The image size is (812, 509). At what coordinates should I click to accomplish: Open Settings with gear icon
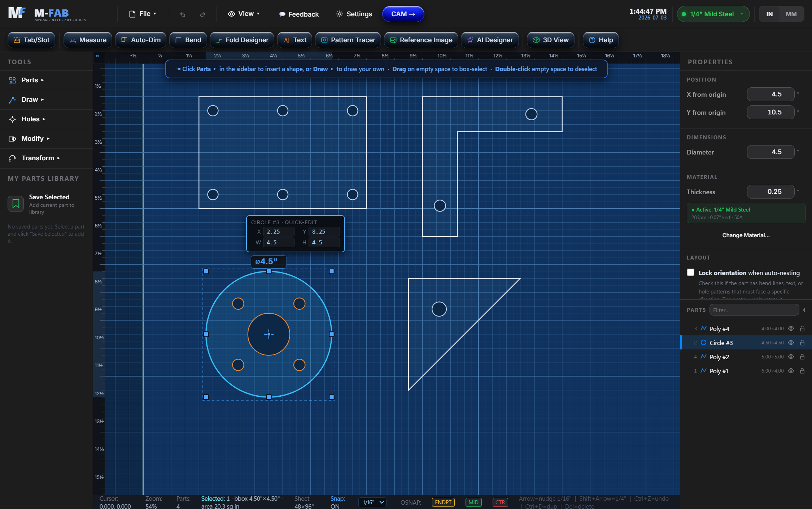point(354,14)
